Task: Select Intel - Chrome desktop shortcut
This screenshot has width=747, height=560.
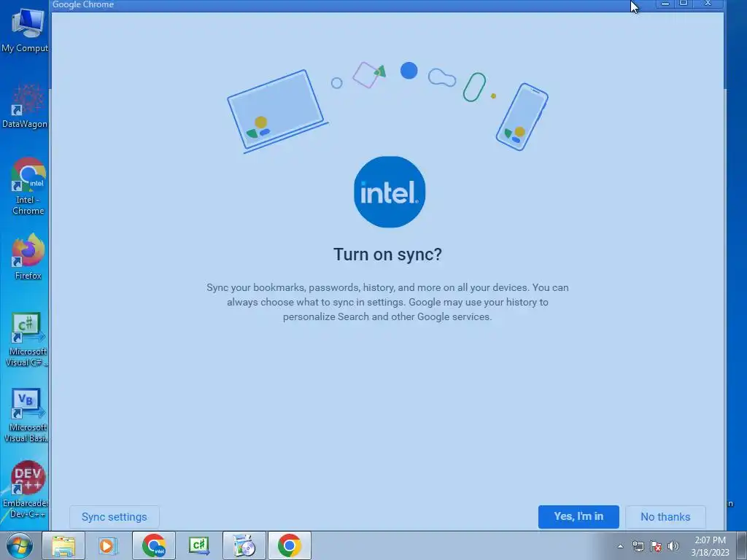Action: [x=28, y=187]
